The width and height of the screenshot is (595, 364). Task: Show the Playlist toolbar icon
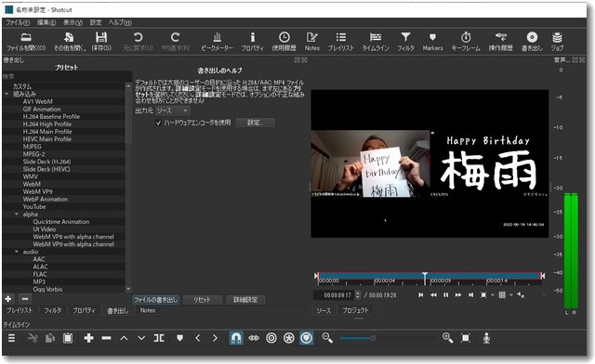pyautogui.click(x=341, y=37)
